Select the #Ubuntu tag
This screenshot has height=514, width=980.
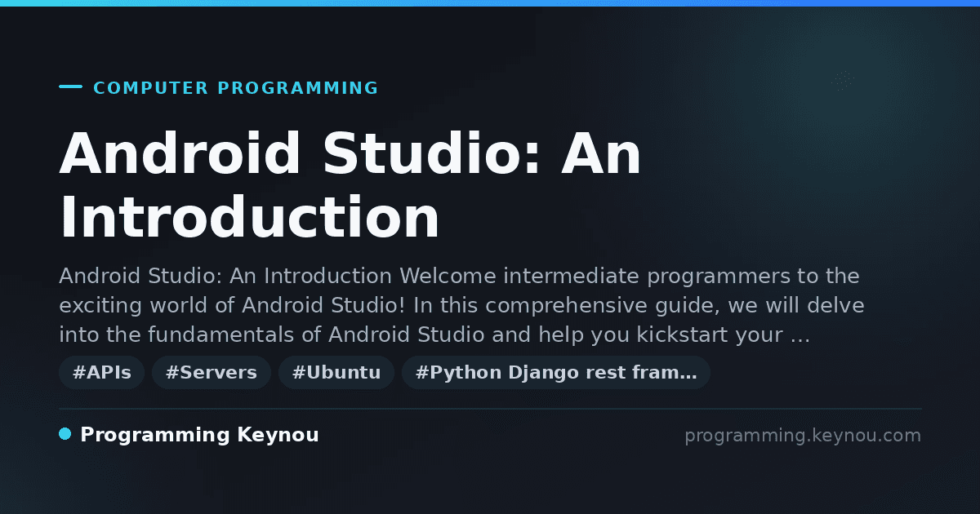pos(336,373)
